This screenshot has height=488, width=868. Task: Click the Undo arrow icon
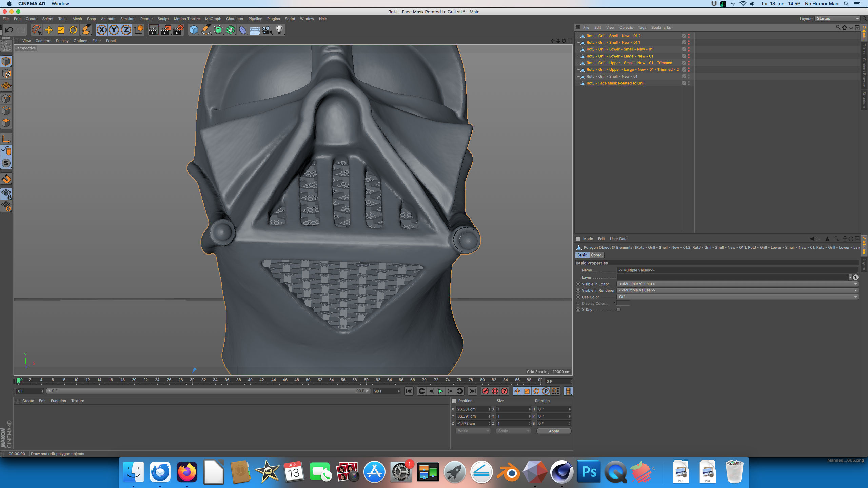(x=9, y=30)
